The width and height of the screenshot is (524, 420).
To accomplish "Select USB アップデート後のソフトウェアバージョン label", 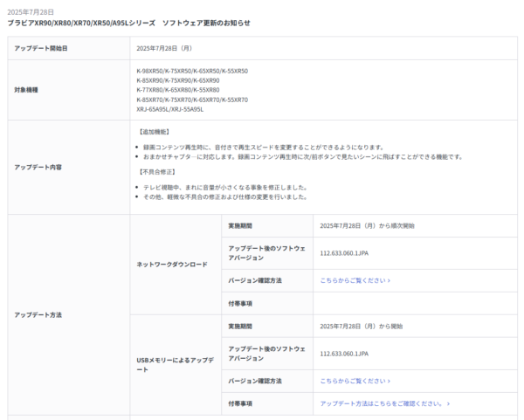I will point(266,354).
